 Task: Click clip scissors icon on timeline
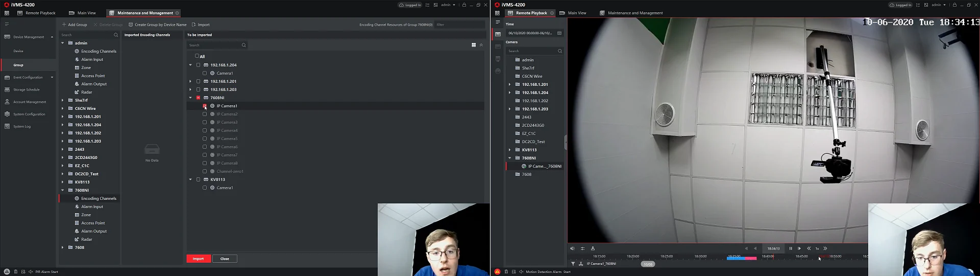click(x=581, y=264)
